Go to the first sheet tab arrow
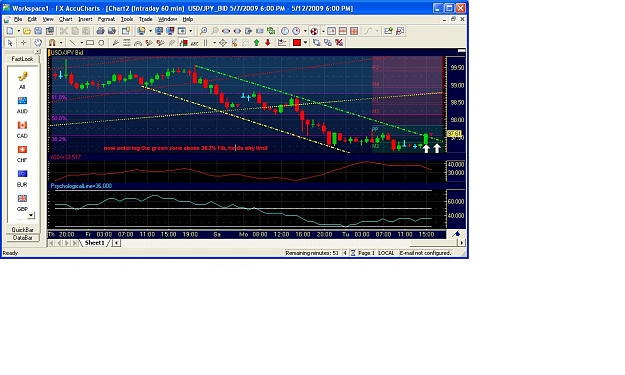 pyautogui.click(x=51, y=243)
